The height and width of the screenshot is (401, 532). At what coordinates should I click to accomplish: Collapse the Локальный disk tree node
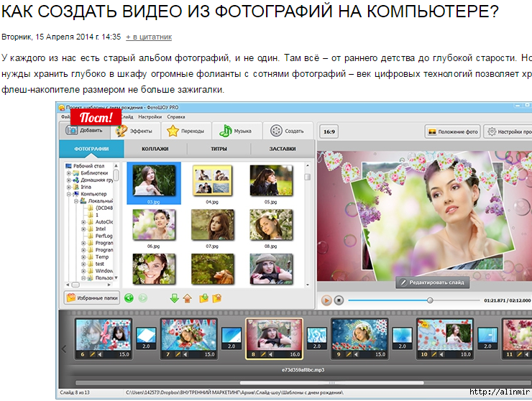coord(76,200)
